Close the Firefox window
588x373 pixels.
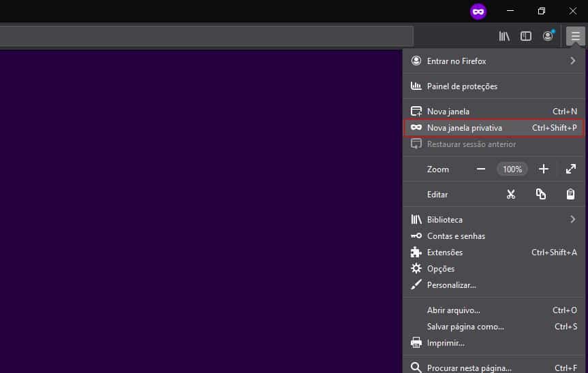click(572, 11)
